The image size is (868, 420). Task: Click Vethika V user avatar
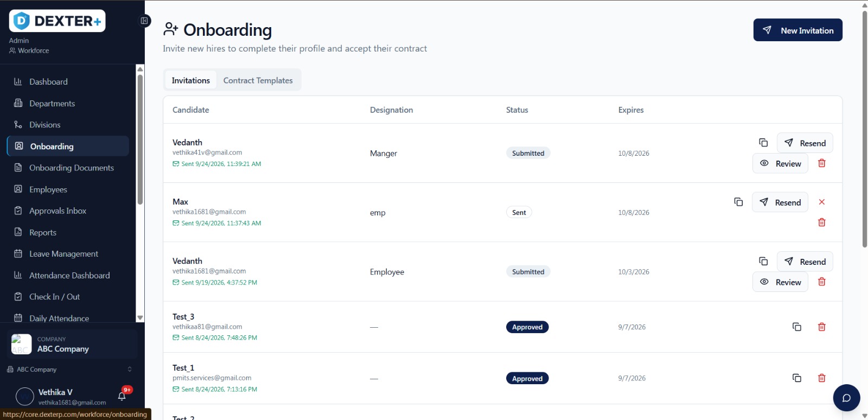25,397
